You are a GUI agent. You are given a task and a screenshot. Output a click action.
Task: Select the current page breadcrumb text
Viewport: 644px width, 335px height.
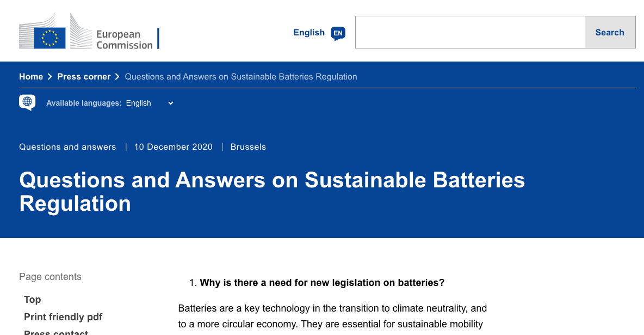(241, 77)
